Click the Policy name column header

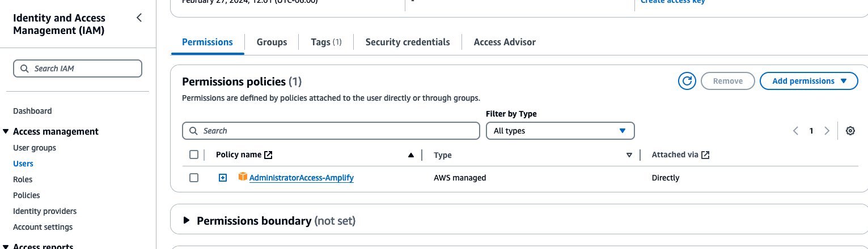(239, 154)
